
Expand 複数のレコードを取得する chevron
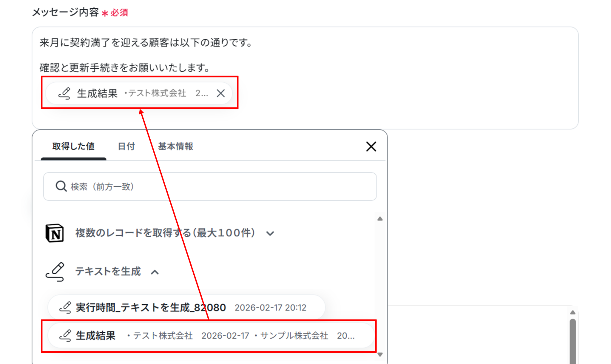(270, 233)
